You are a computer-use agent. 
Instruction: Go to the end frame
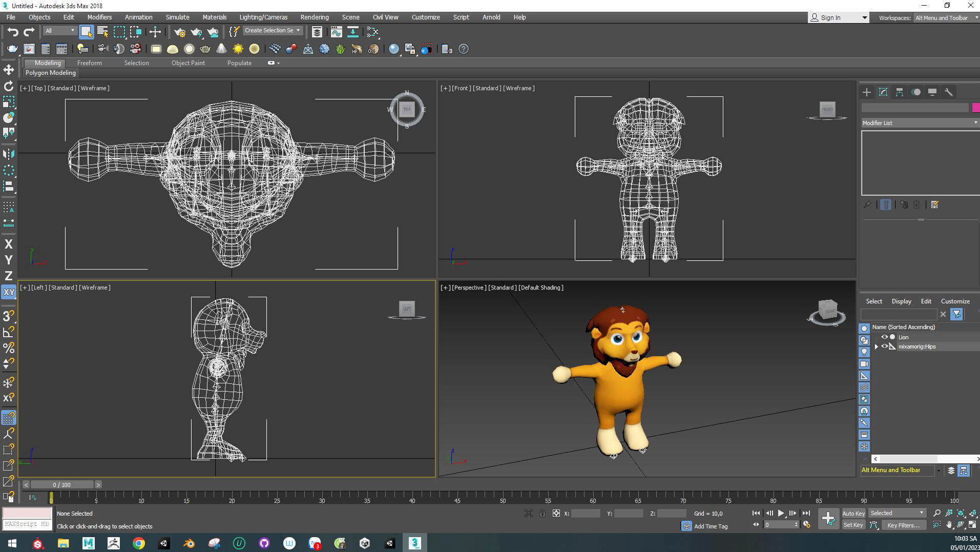(806, 513)
